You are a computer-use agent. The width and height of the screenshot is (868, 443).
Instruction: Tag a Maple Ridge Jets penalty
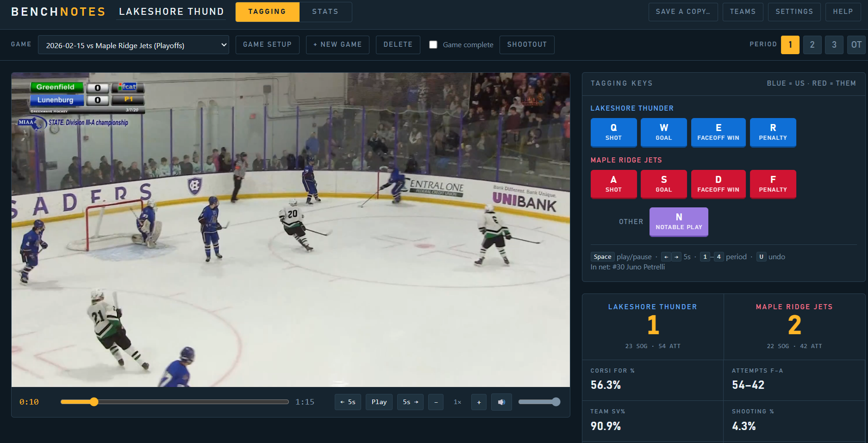tap(773, 184)
